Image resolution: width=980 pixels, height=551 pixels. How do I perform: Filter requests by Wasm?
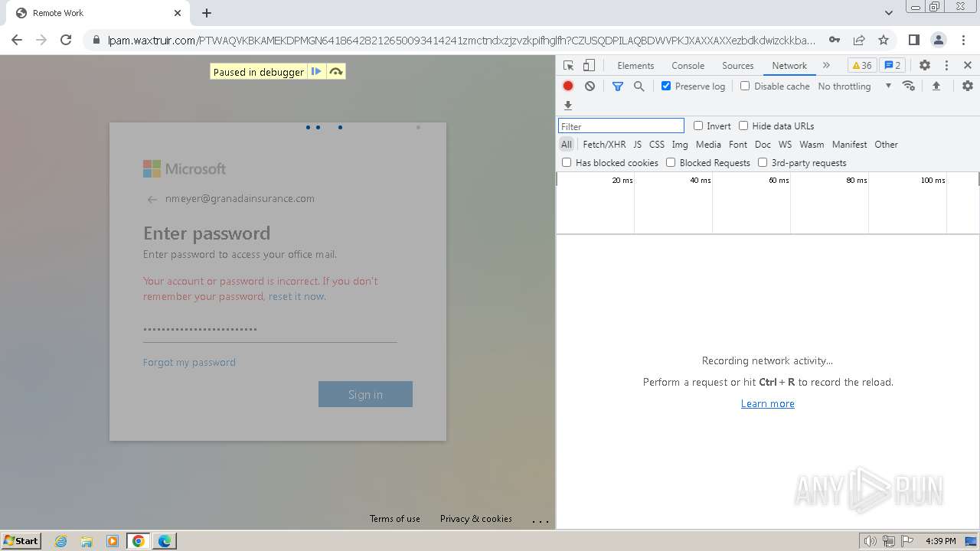[x=812, y=145]
